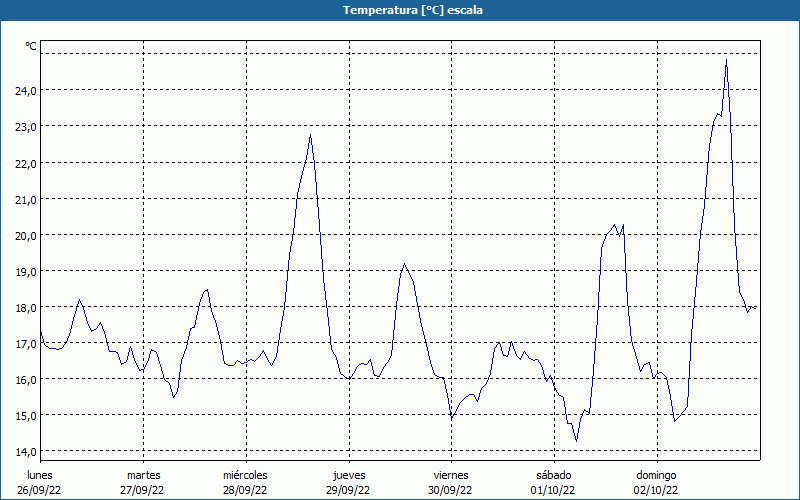Image resolution: width=800 pixels, height=500 pixels.
Task: Click the 02/10/22 date label
Action: click(x=656, y=490)
